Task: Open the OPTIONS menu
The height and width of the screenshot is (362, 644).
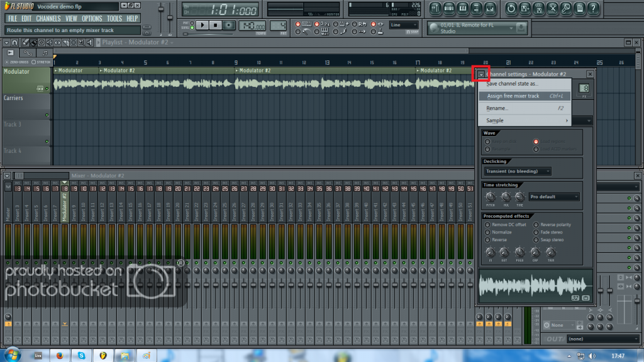Action: click(x=92, y=18)
